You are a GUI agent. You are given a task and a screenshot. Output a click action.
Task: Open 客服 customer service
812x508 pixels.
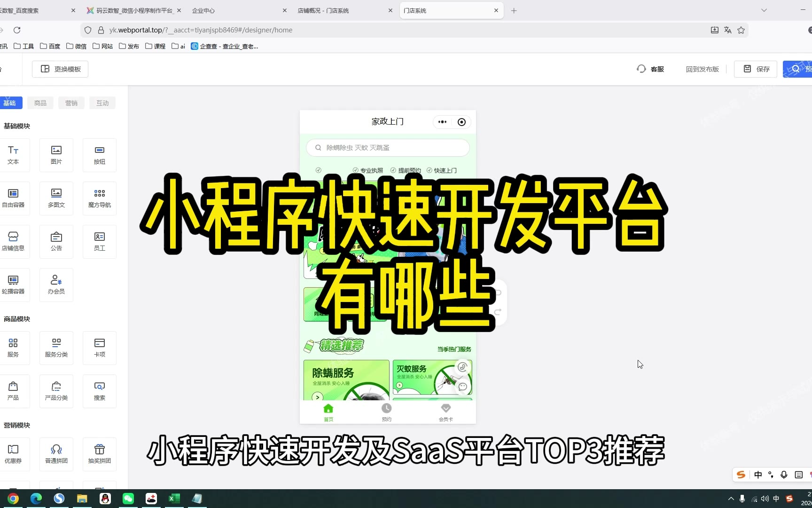(651, 69)
